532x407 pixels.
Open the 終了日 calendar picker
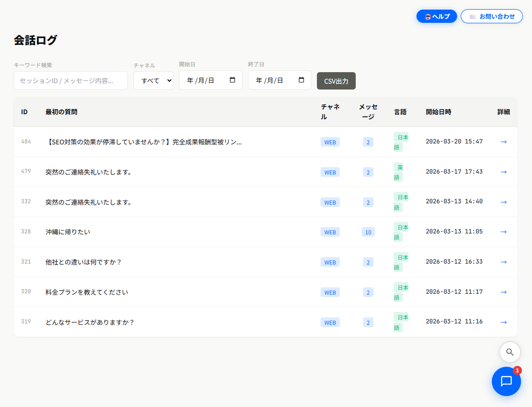coord(301,79)
